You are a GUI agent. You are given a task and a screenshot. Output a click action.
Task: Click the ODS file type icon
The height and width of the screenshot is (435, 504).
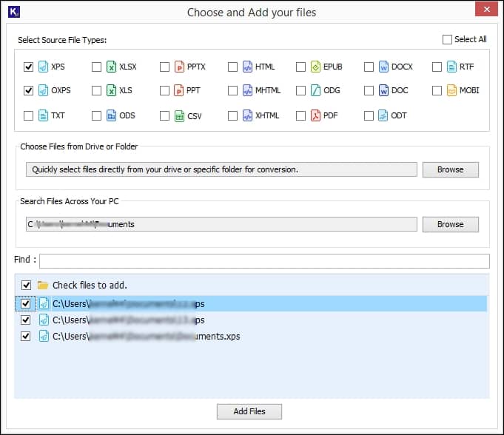tap(111, 115)
